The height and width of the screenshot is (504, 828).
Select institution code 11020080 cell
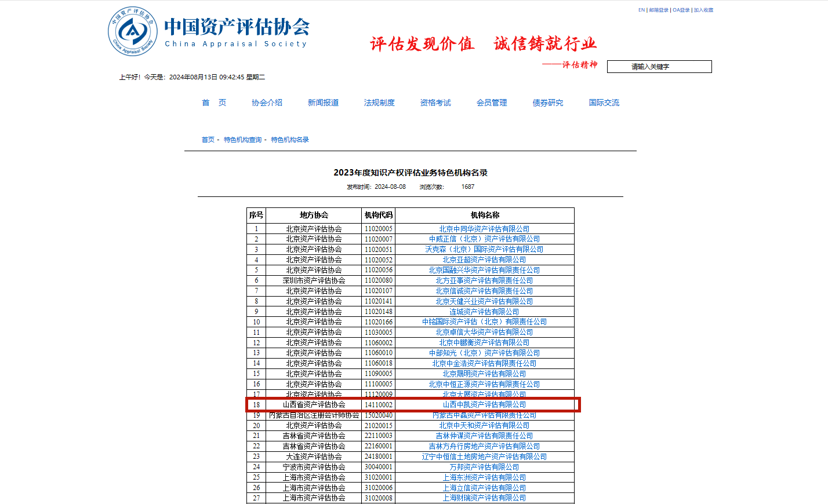coord(379,280)
